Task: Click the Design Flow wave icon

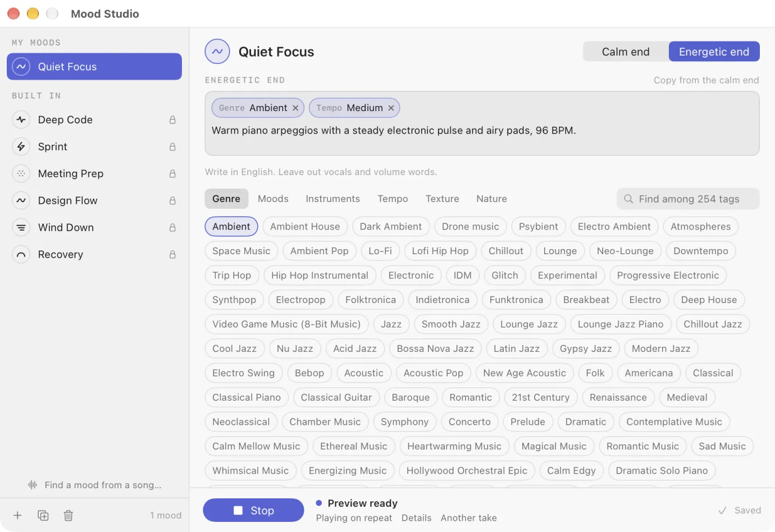Action: pyautogui.click(x=21, y=200)
